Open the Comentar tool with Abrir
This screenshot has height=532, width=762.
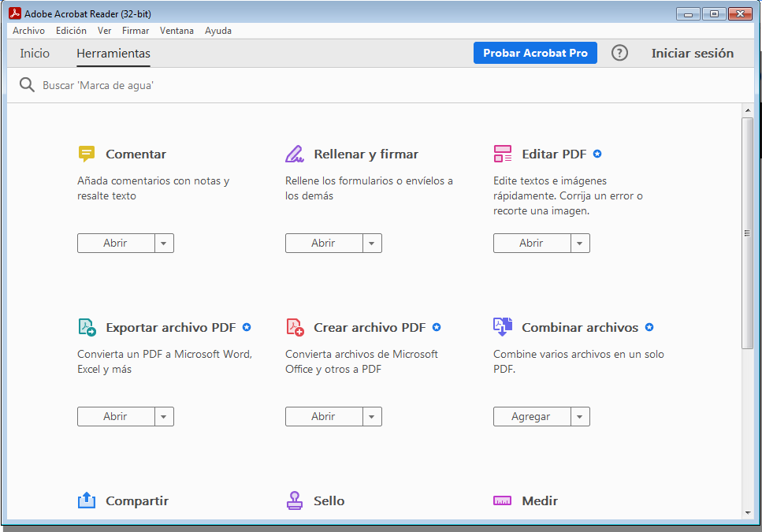116,243
